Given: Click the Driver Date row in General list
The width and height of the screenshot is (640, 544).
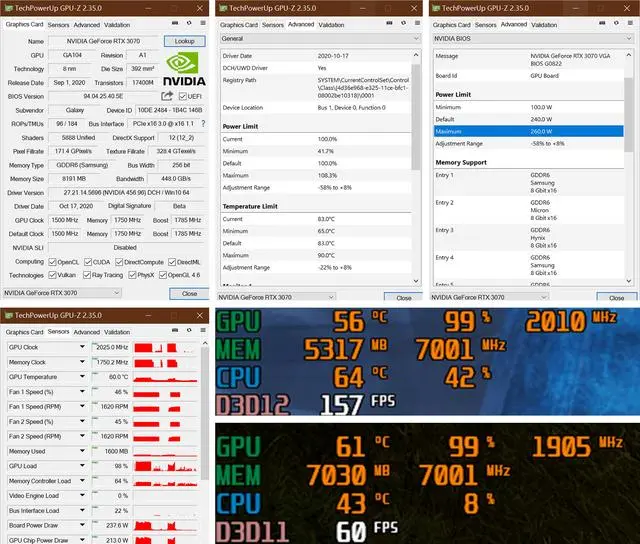Looking at the screenshot, I should click(316, 56).
